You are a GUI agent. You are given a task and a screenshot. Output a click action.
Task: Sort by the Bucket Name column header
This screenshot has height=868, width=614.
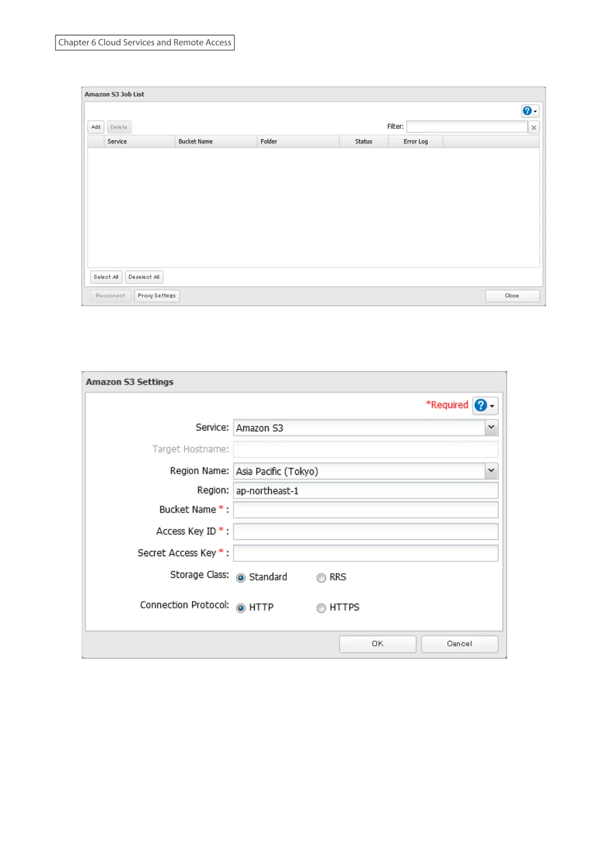pyautogui.click(x=216, y=141)
